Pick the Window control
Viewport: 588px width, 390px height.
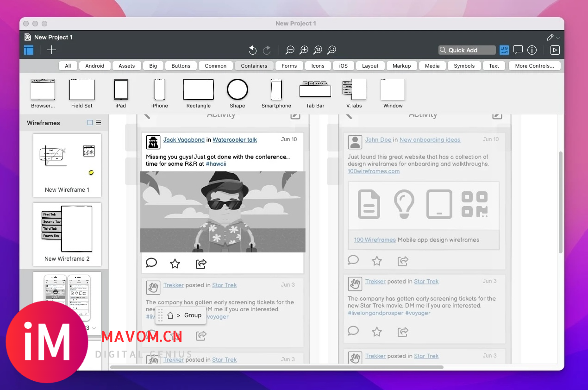coord(393,94)
